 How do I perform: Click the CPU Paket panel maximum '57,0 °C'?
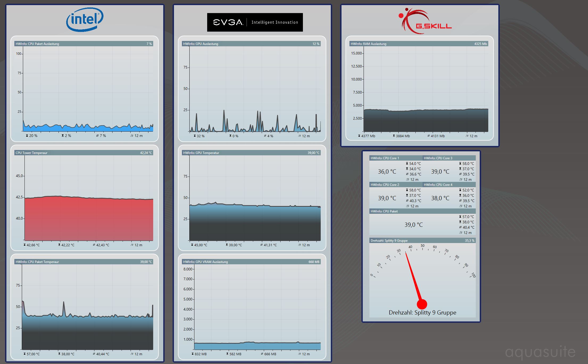tap(468, 217)
